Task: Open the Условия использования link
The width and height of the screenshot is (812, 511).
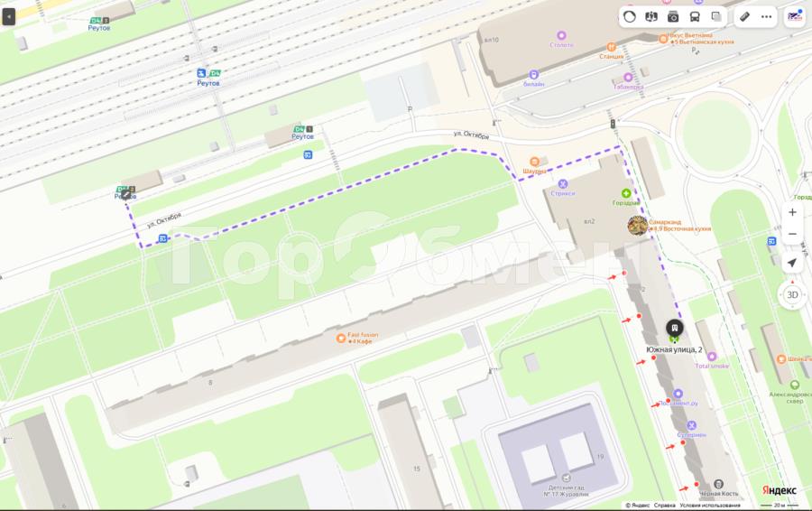Action: click(x=709, y=505)
